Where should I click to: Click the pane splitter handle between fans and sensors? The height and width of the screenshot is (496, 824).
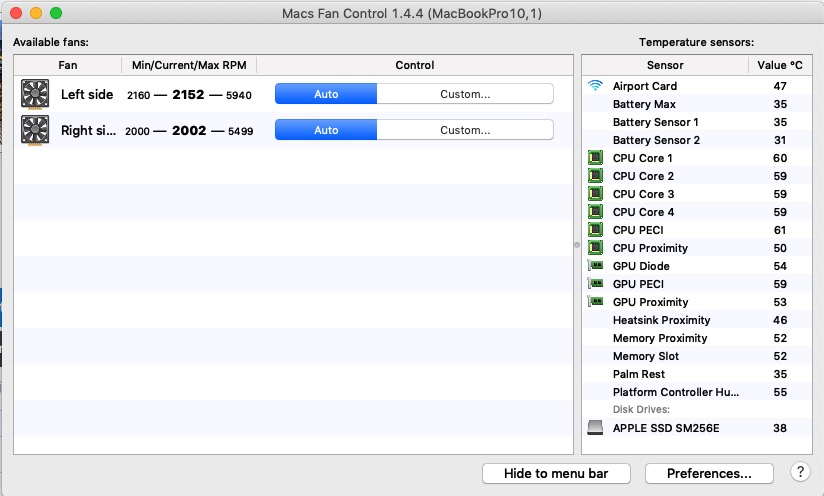pyautogui.click(x=577, y=245)
